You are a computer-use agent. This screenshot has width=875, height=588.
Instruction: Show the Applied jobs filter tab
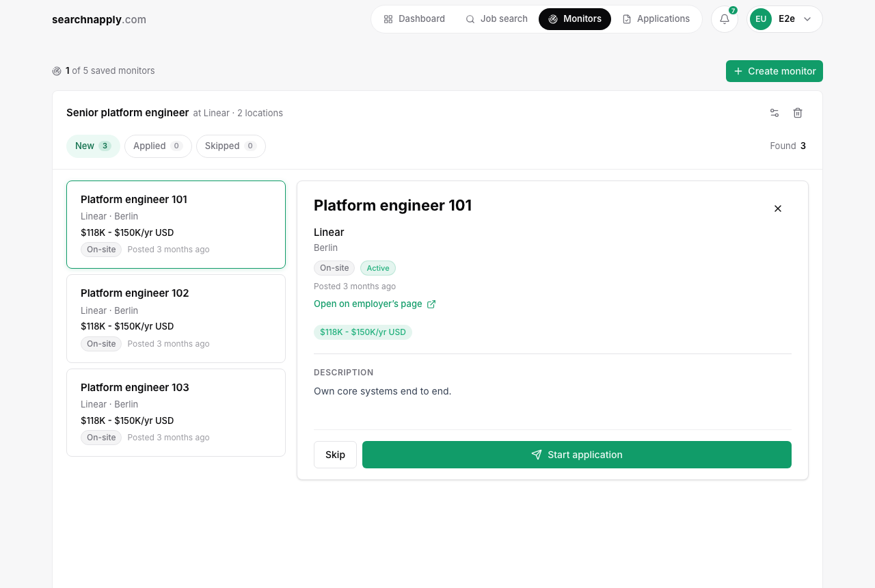(x=158, y=146)
